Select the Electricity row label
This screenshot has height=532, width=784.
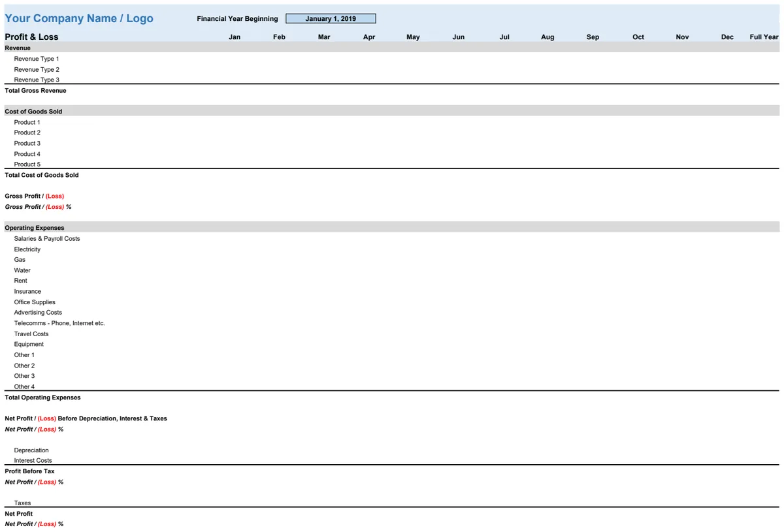[x=27, y=249]
